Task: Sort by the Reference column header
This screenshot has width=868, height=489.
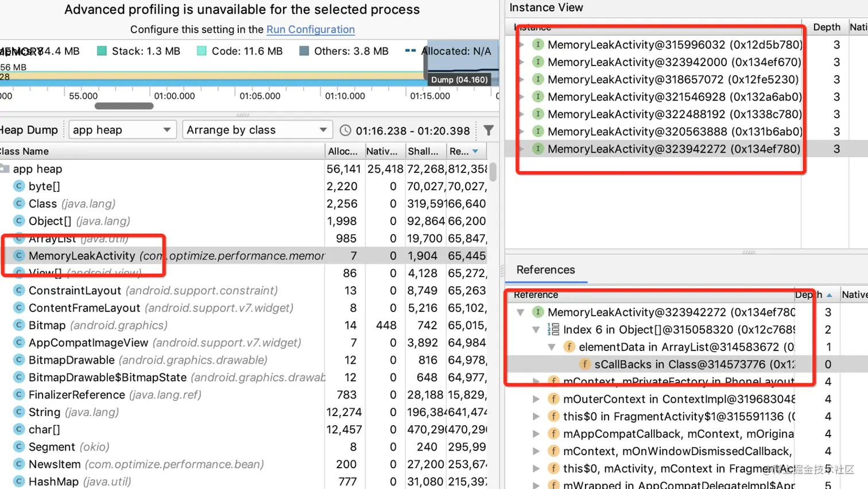Action: (650, 295)
